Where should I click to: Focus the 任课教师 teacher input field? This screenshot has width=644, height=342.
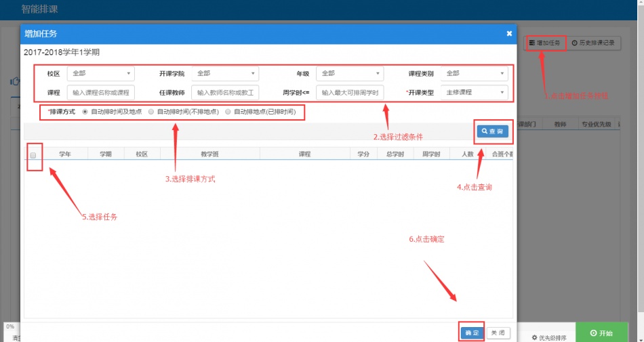pyautogui.click(x=225, y=92)
